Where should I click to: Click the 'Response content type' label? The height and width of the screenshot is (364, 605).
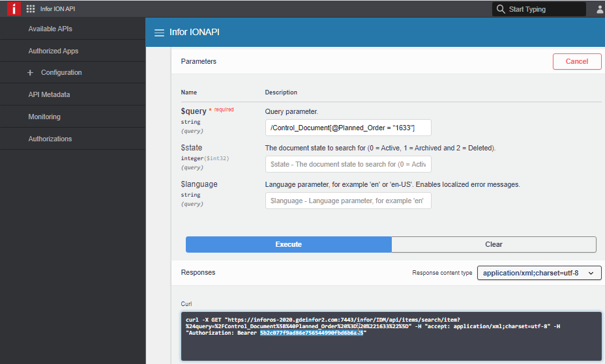click(x=442, y=273)
